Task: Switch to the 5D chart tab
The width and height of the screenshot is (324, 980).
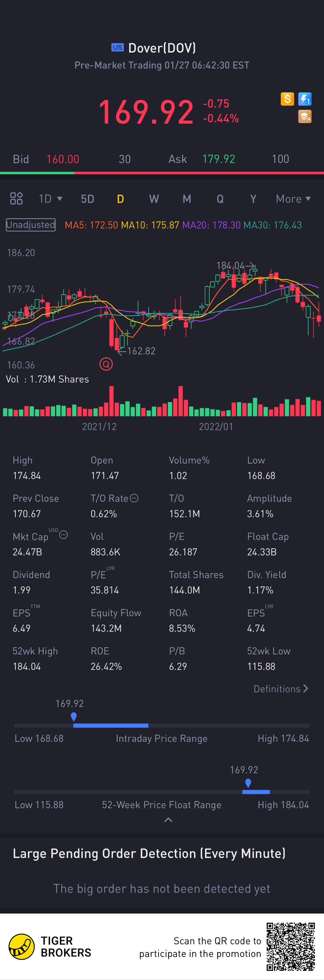Action: coord(87,198)
